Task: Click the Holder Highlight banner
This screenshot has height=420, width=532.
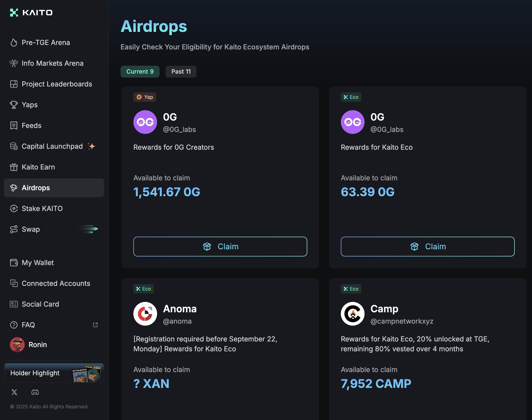Action: [54, 373]
